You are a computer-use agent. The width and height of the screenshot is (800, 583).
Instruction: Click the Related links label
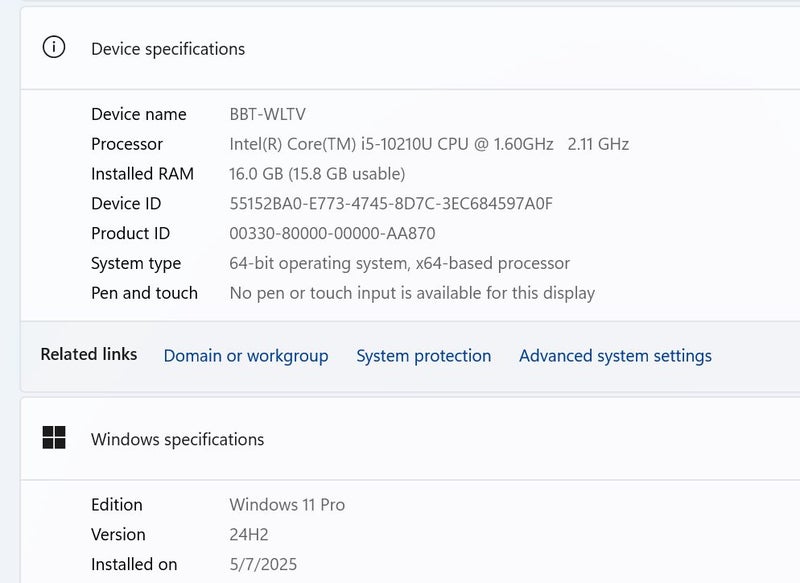click(89, 355)
